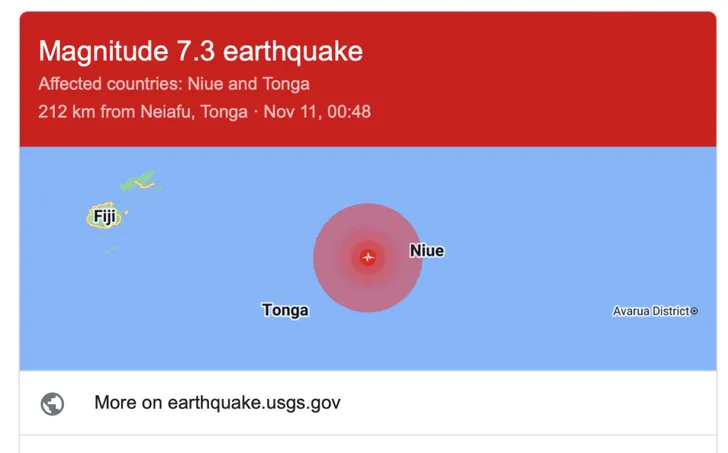The height and width of the screenshot is (453, 728).
Task: Click the Magnitude 7.3 earthquake title
Action: 200,50
